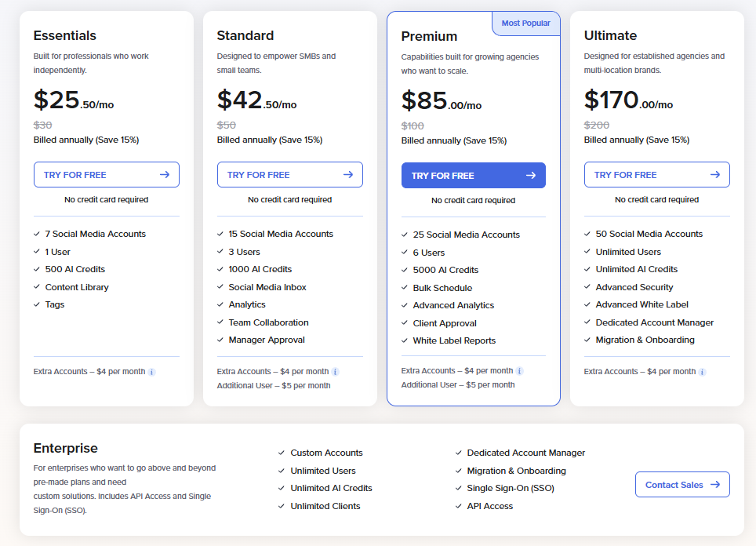Screen dimensions: 756x546
Task: Click 'Custom Accounts' in Enterprise
Action: pos(326,453)
